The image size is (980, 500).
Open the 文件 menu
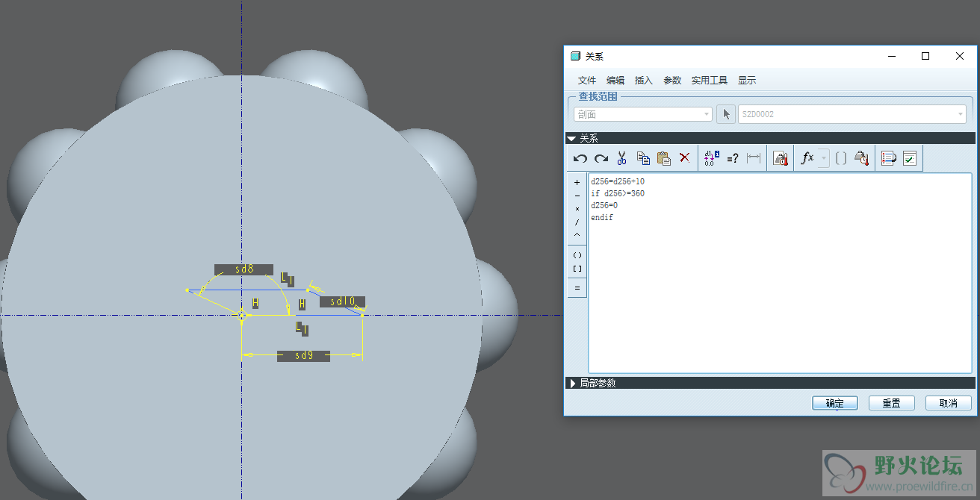587,81
